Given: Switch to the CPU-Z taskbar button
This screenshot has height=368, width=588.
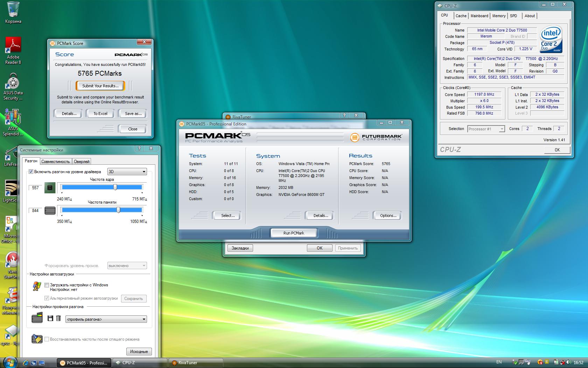Looking at the screenshot, I should (139, 363).
